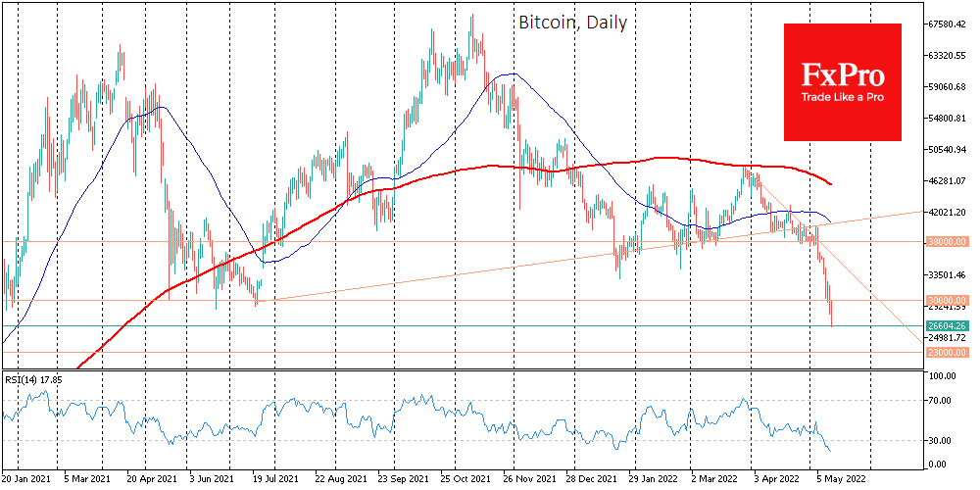Click the orange 23000.00 level label

tap(947, 352)
